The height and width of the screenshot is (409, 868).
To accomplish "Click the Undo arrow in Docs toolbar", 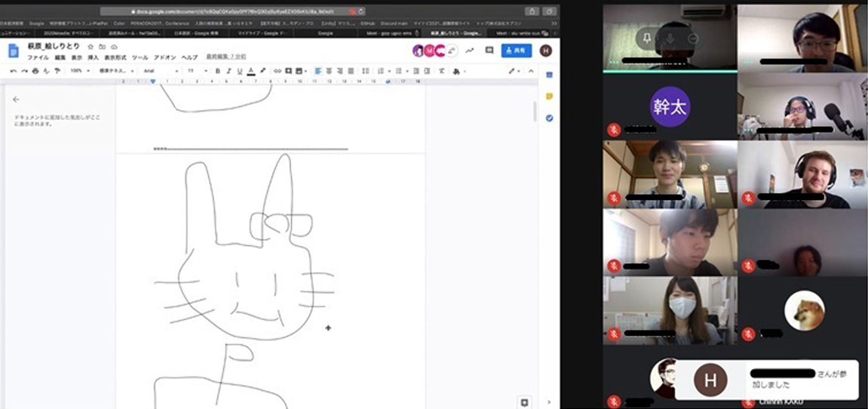I will [x=14, y=71].
